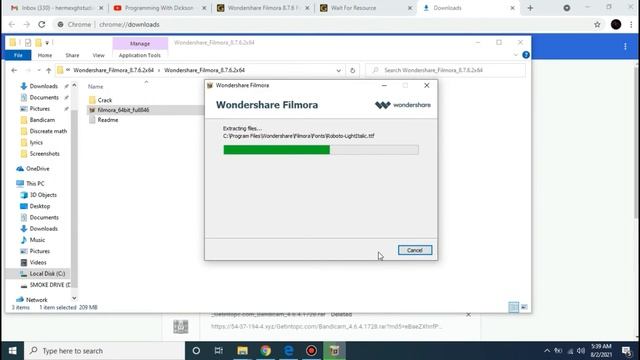Remove the Bandicam download entry from list
The height and width of the screenshot is (360, 640).
(x=469, y=315)
